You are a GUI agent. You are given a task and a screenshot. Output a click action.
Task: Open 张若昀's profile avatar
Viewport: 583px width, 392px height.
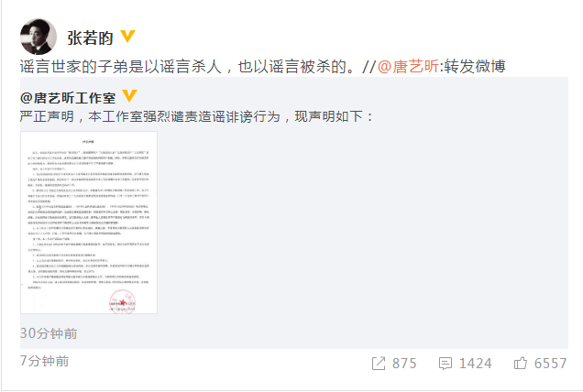pyautogui.click(x=38, y=37)
